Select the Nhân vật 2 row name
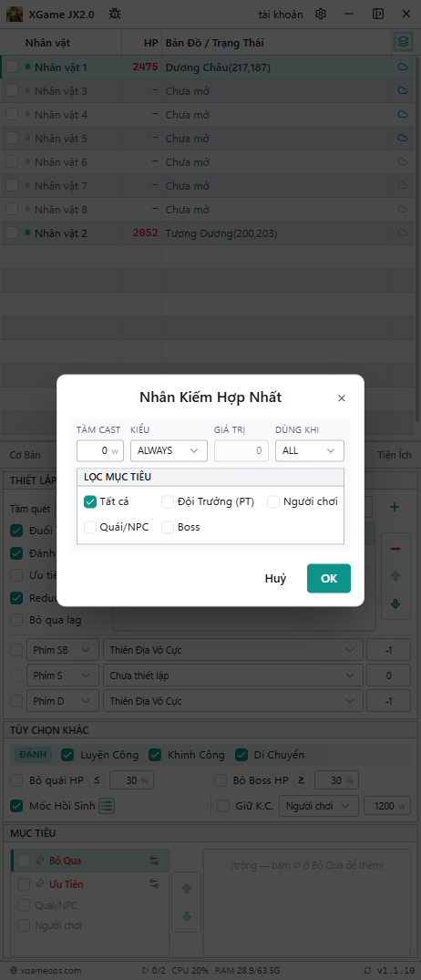This screenshot has width=421, height=980. 60,233
